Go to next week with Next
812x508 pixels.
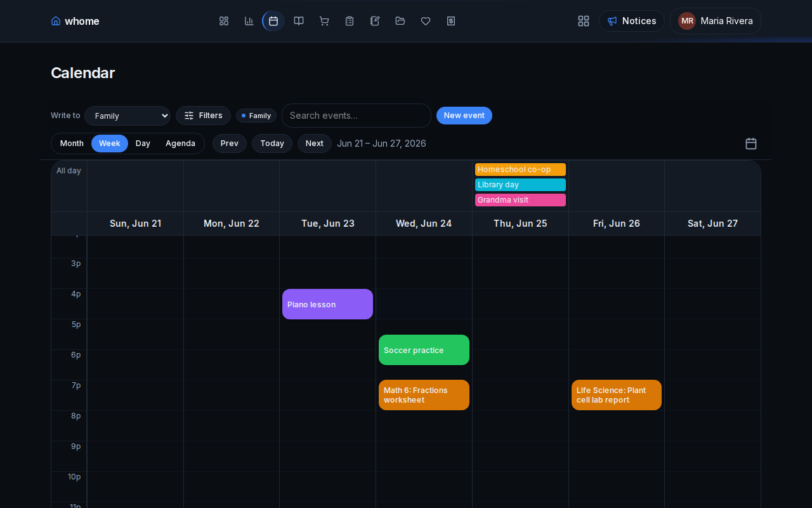tap(315, 144)
